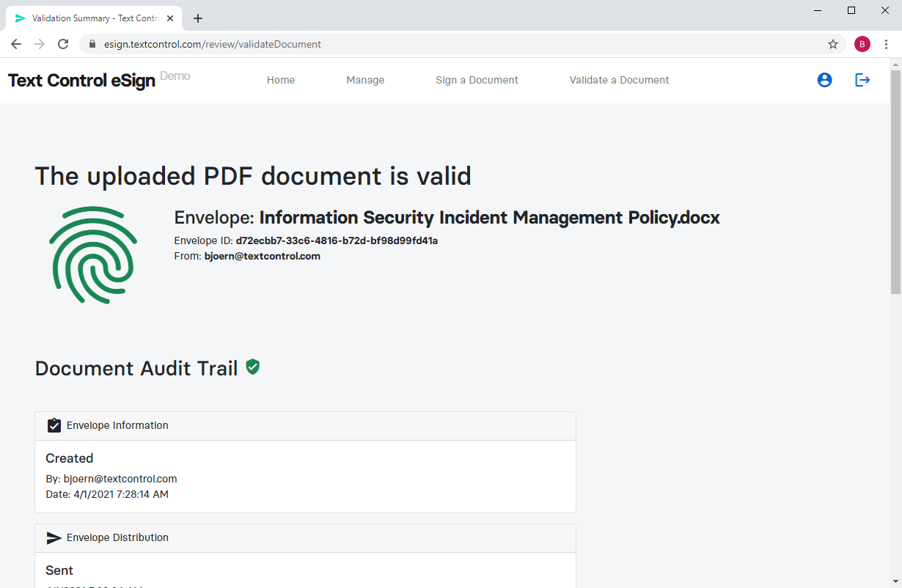The width and height of the screenshot is (902, 588).
Task: Open Chrome's three-dot menu
Action: coord(887,44)
